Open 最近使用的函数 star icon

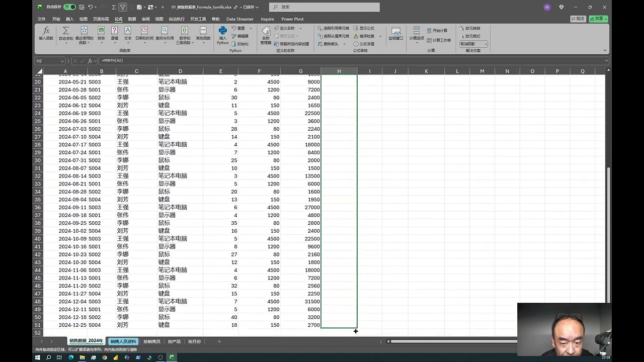(x=85, y=31)
